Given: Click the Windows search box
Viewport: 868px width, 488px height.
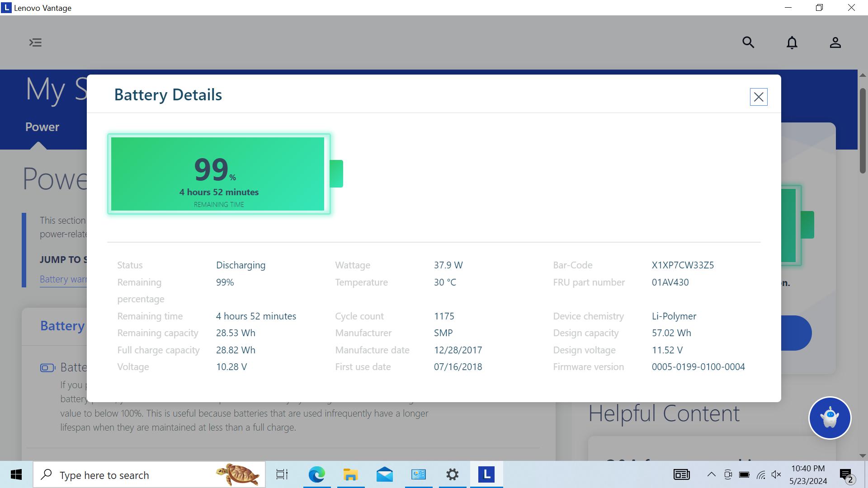Looking at the screenshot, I should coord(131,475).
